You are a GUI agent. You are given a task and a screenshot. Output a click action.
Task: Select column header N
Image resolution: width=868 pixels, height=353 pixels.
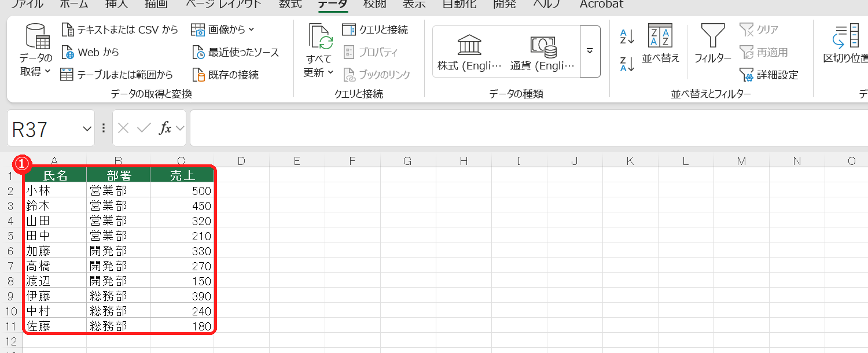(797, 161)
